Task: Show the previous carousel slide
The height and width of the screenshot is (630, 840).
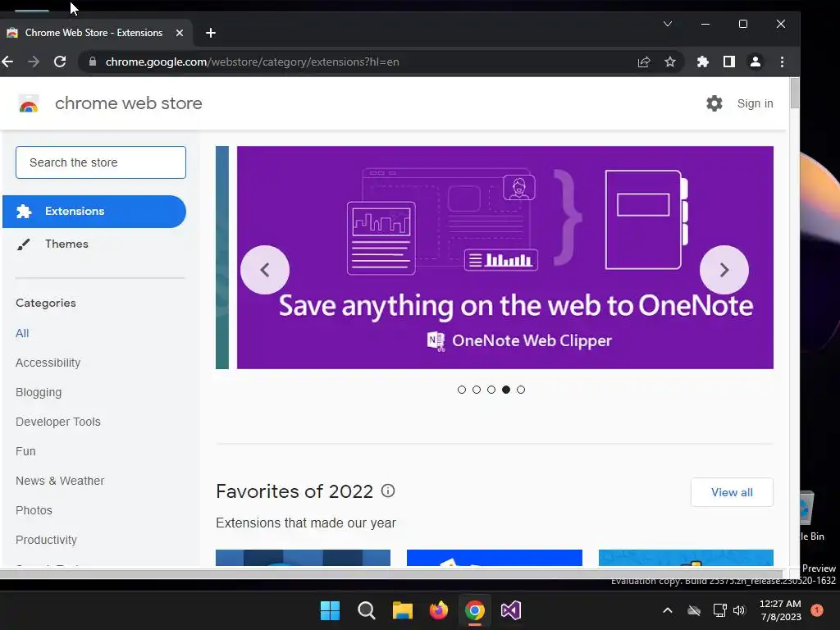Action: coord(265,270)
